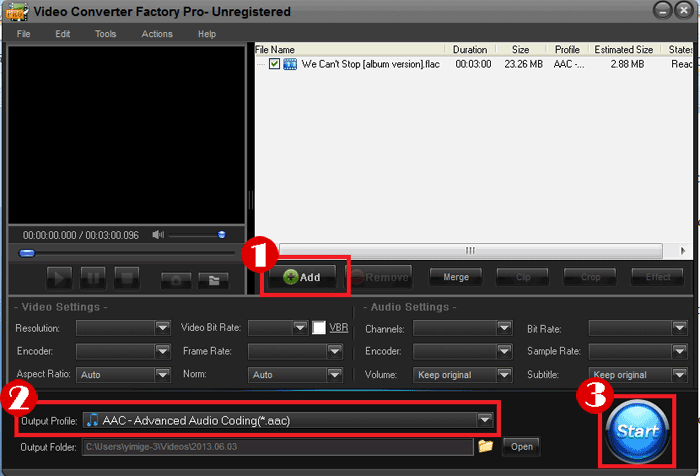Select the We Can't Stop [album version].flac row
This screenshot has width=700, height=476.
473,64
